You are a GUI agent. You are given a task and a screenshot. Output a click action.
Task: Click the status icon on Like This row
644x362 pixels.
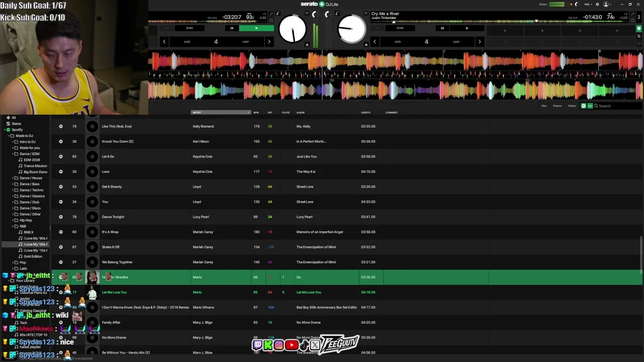[61, 126]
